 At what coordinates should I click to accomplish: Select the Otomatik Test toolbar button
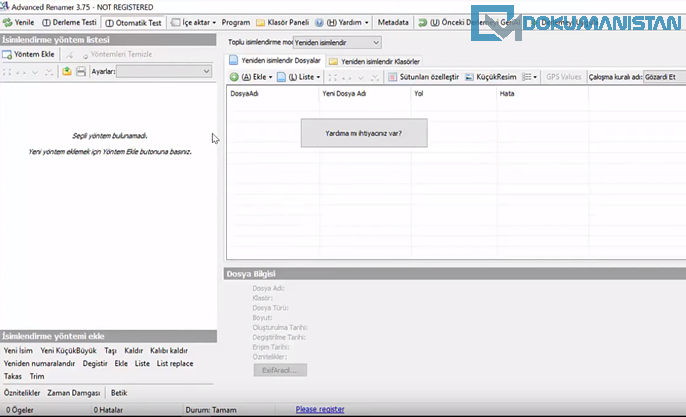133,23
